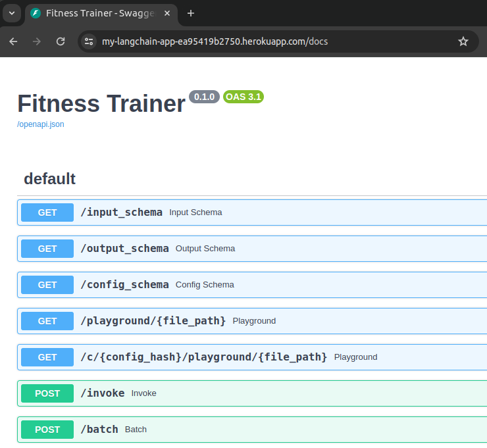Click the browser back arrow

coord(13,41)
